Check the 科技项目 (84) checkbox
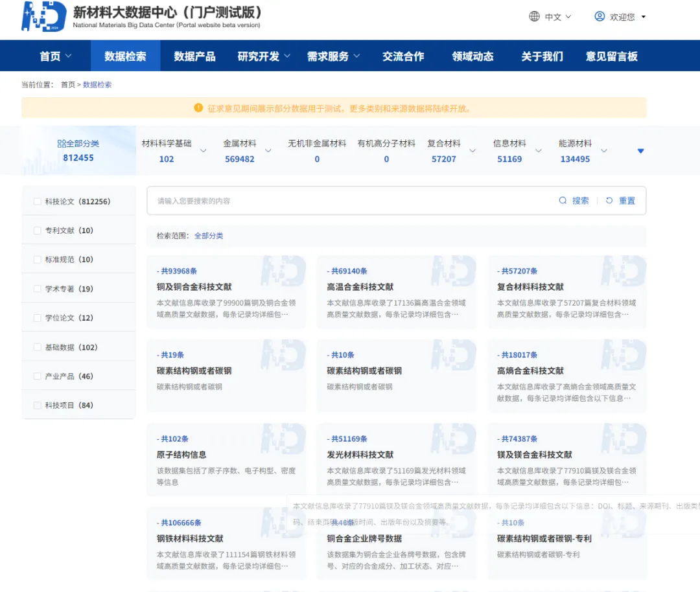Screen dimensions: 700x592 point(38,405)
